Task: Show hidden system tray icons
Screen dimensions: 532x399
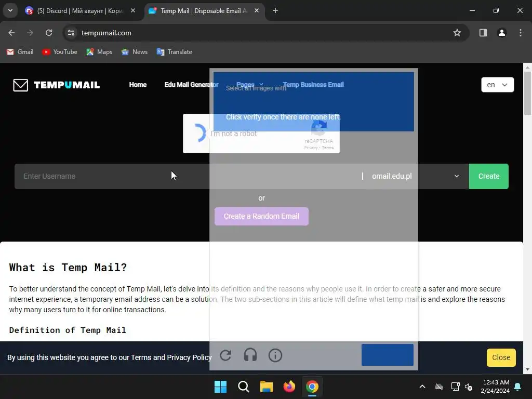Action: [422, 387]
